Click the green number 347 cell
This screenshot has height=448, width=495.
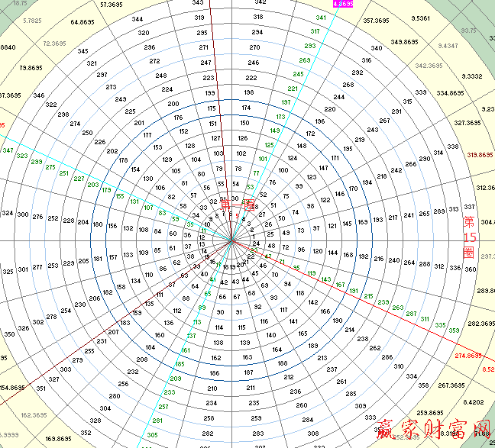coord(8,150)
